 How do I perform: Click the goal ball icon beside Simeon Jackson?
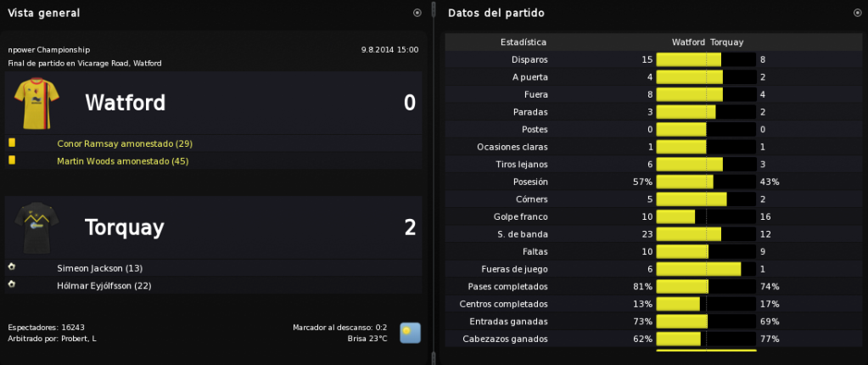tap(12, 267)
